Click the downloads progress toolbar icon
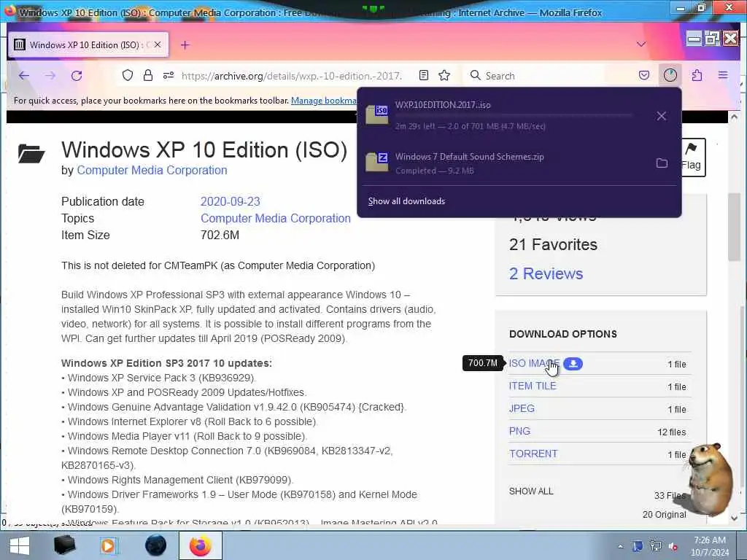The height and width of the screenshot is (560, 747). point(670,75)
